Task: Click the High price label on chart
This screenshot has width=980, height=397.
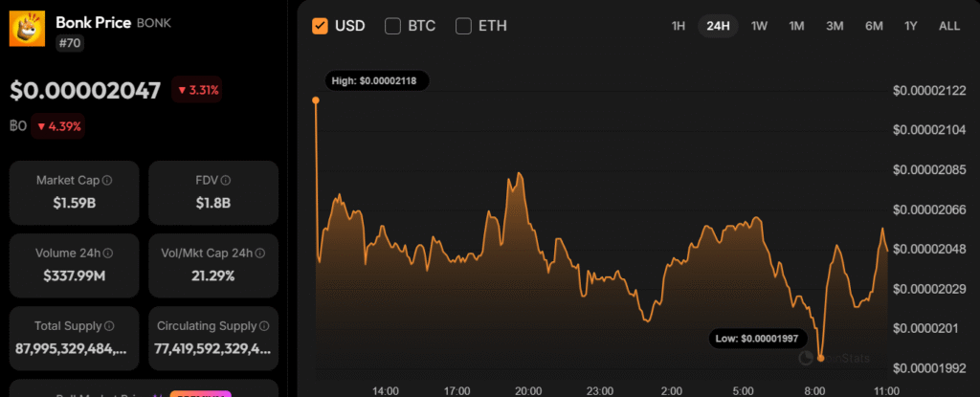Action: tap(376, 81)
